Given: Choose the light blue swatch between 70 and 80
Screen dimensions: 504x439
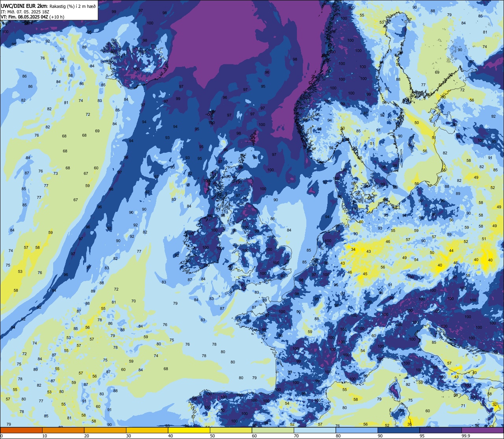Looking at the screenshot, I should pyautogui.click(x=315, y=430).
